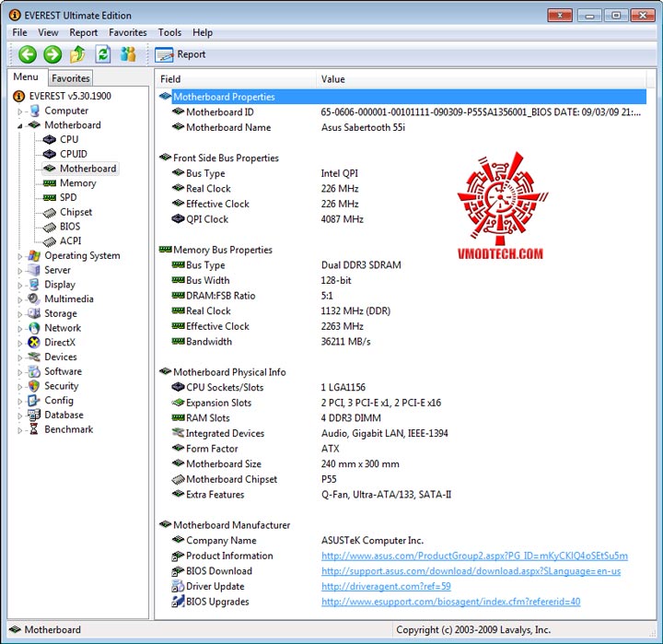Screen dimensions: 663x644
Task: Open the Report menu
Action: [83, 32]
